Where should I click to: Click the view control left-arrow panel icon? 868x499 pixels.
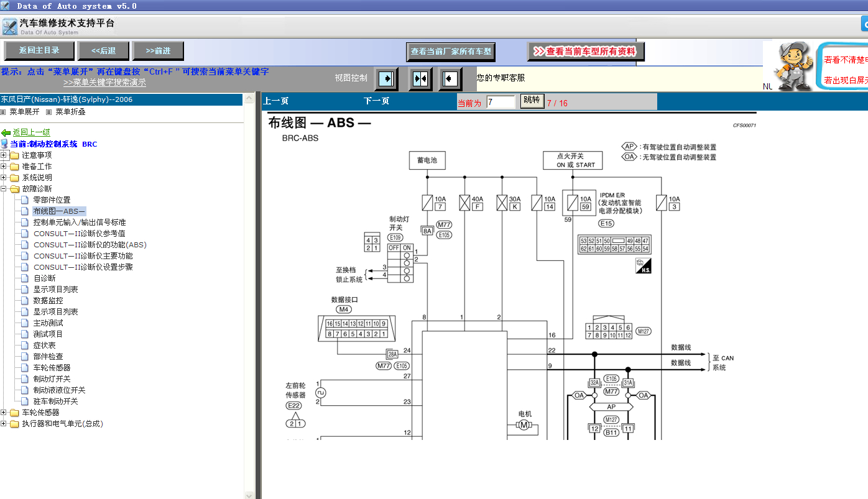[450, 79]
